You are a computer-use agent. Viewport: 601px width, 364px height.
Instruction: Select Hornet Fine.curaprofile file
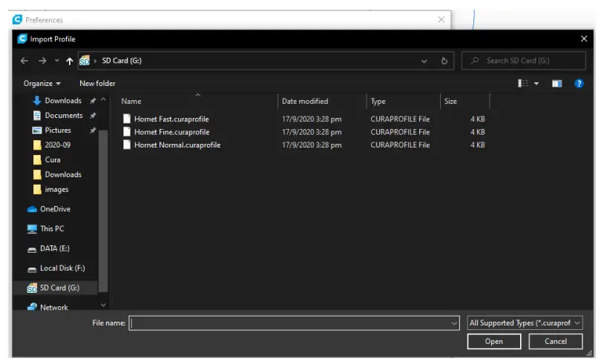171,132
